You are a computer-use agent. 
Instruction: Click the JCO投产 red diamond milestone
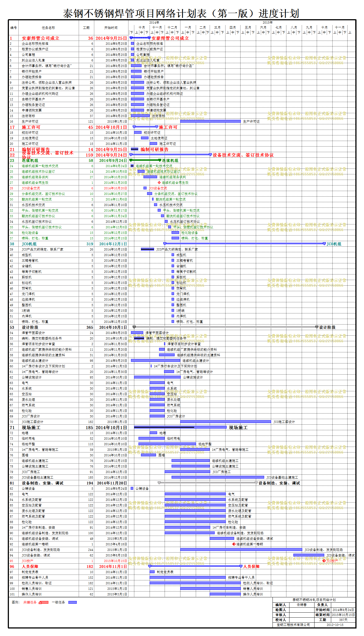pyautogui.click(x=324, y=561)
